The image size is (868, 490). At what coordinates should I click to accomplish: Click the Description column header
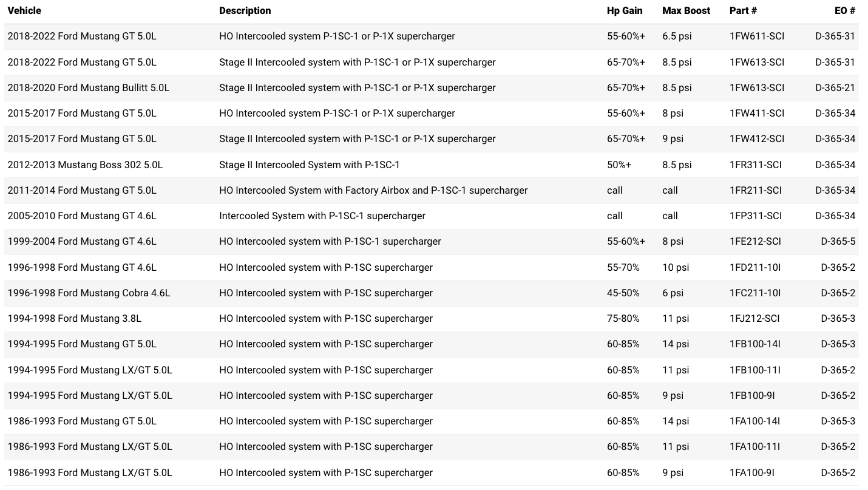pos(245,10)
